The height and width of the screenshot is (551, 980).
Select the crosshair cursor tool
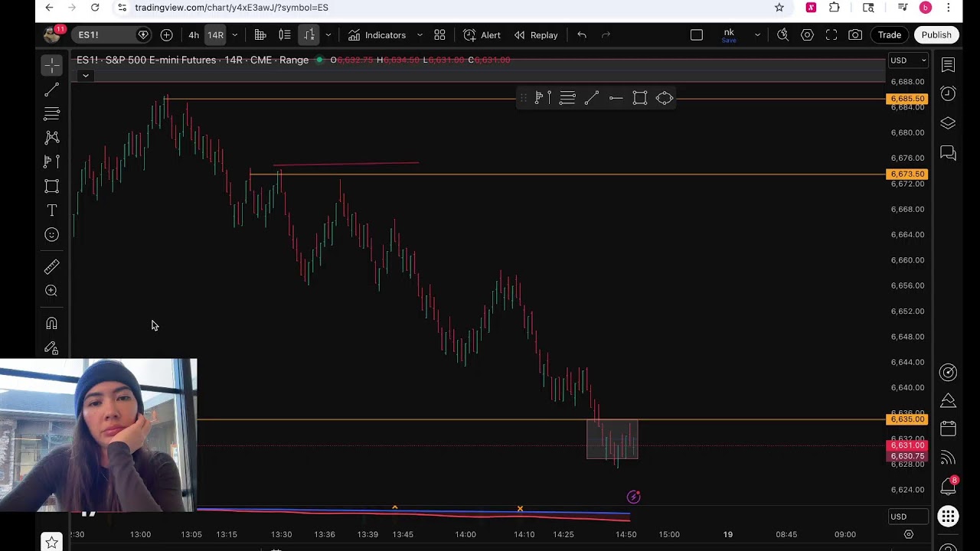(51, 66)
